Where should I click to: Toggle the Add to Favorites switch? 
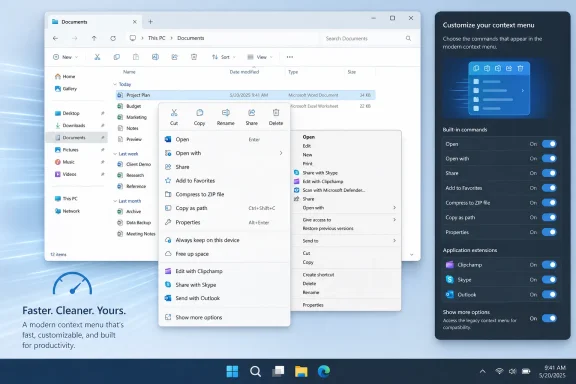click(549, 188)
